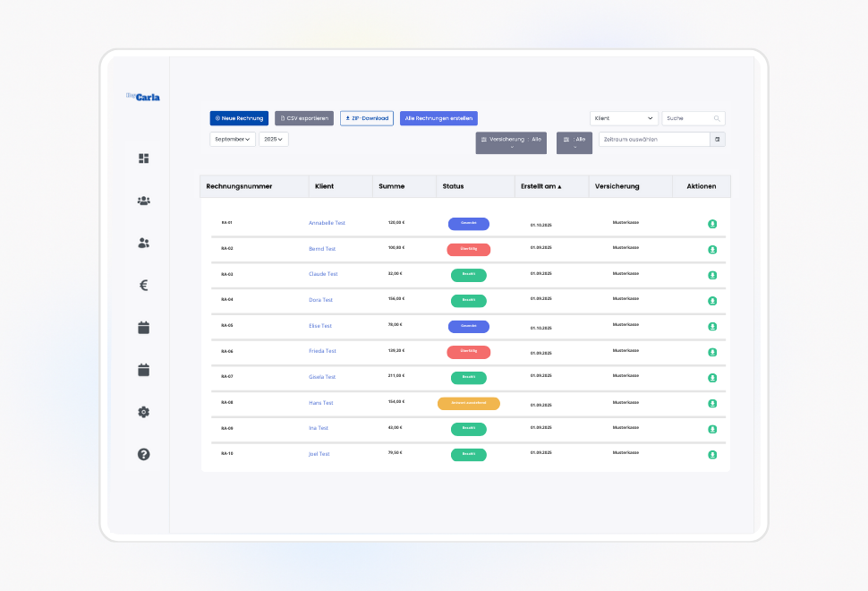This screenshot has width=868, height=591.
Task: Open the Ina Test client link
Action: pyautogui.click(x=319, y=428)
